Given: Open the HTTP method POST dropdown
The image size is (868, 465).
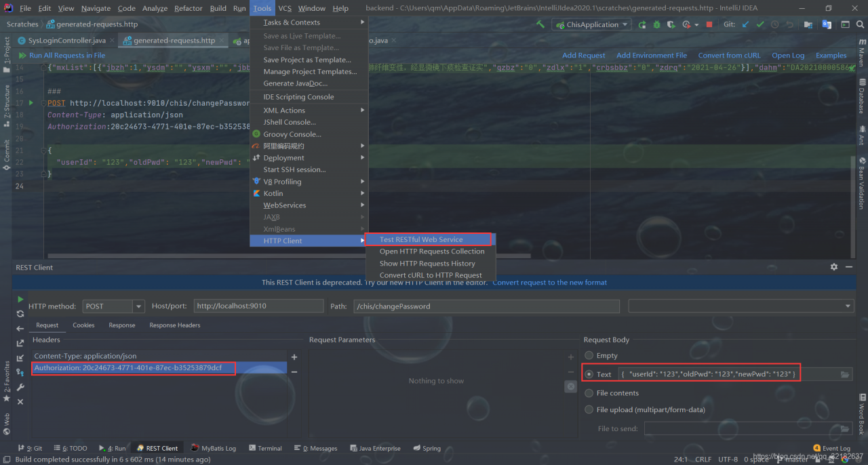Looking at the screenshot, I should pos(138,306).
